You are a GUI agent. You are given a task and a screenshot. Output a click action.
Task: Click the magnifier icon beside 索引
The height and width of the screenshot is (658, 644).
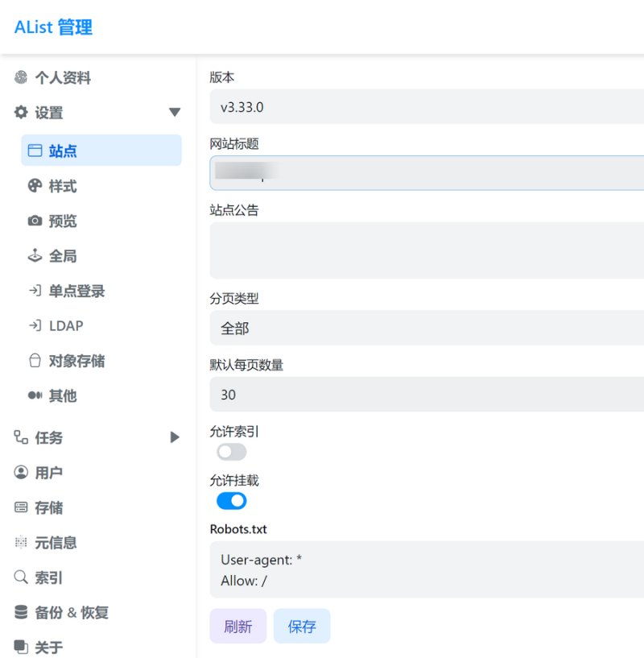[x=21, y=577]
